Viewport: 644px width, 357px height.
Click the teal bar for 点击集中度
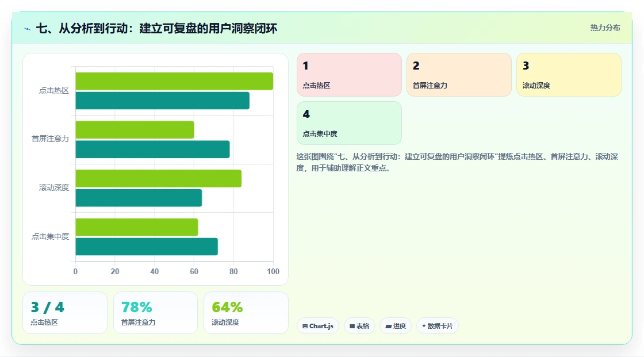point(147,247)
